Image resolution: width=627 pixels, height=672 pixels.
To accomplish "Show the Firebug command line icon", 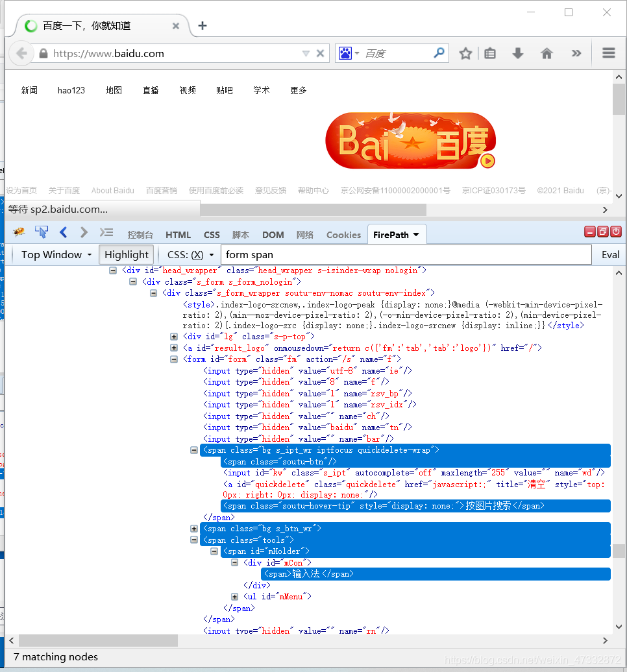I will coord(106,232).
